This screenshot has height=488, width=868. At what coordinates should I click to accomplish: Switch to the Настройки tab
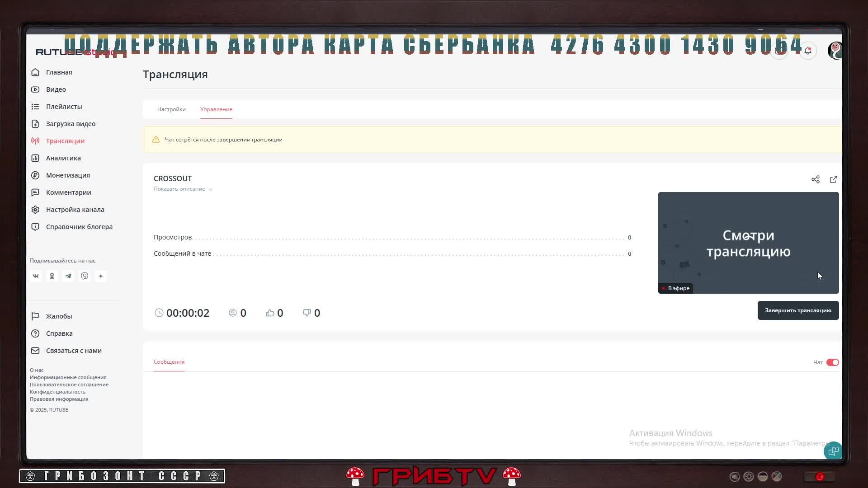point(171,109)
